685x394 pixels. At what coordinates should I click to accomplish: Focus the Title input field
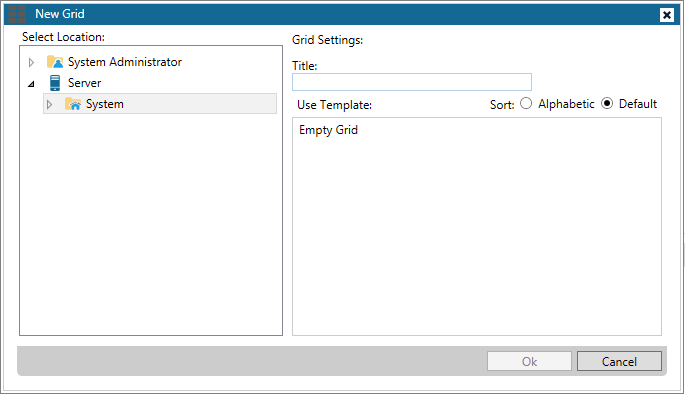tap(412, 82)
